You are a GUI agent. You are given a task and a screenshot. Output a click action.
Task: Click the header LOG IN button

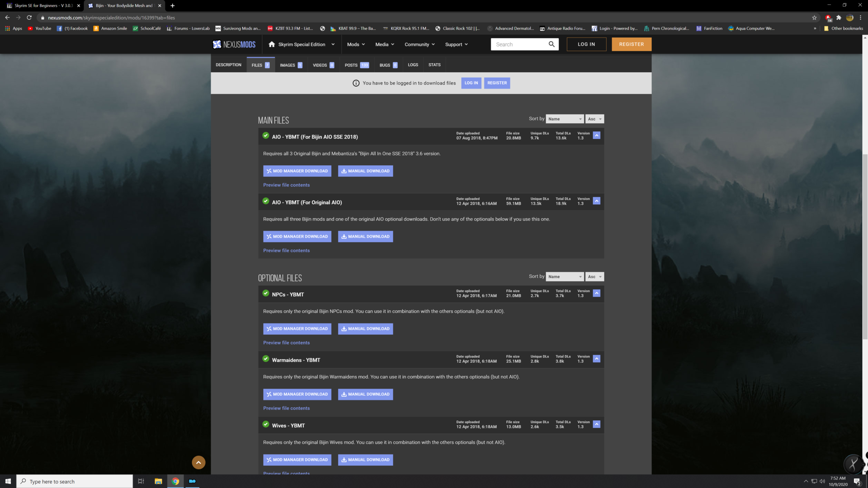point(586,44)
